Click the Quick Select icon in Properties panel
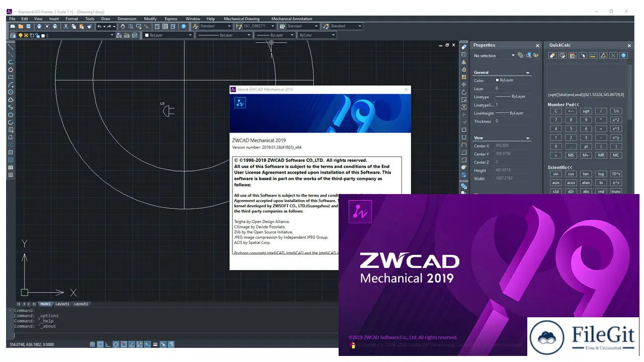The width and height of the screenshot is (644, 362). pos(536,55)
